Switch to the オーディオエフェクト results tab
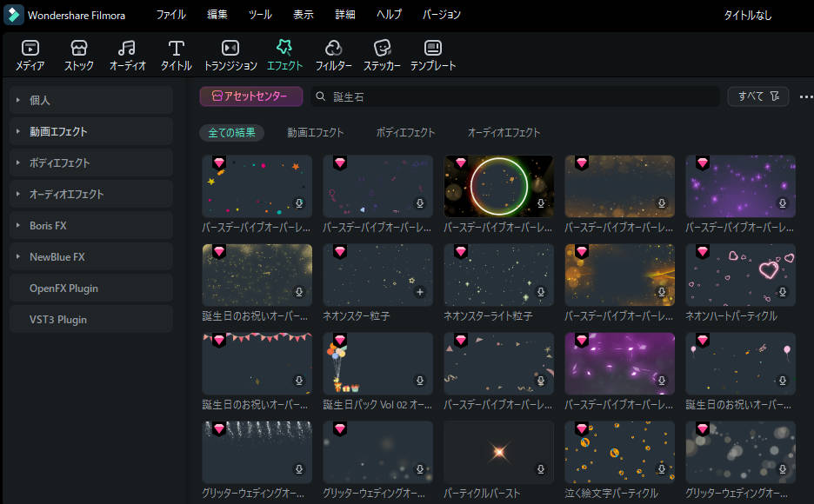This screenshot has width=814, height=504. coord(504,133)
